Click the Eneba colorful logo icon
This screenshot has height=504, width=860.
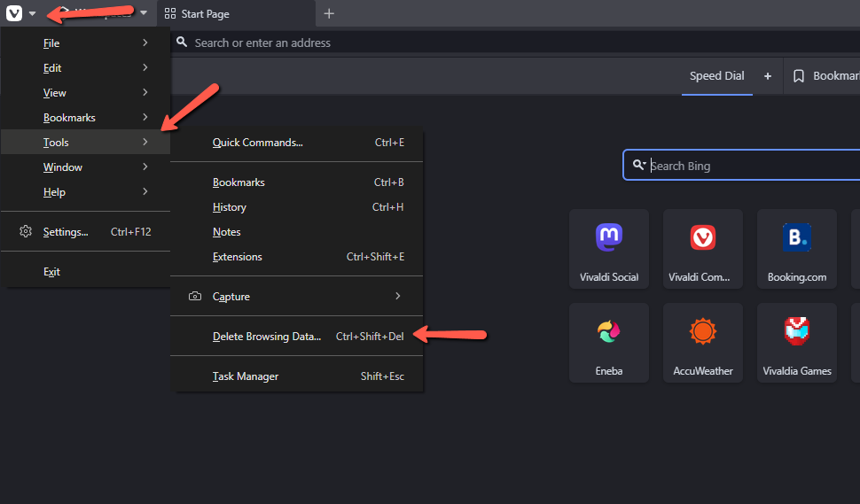609,331
